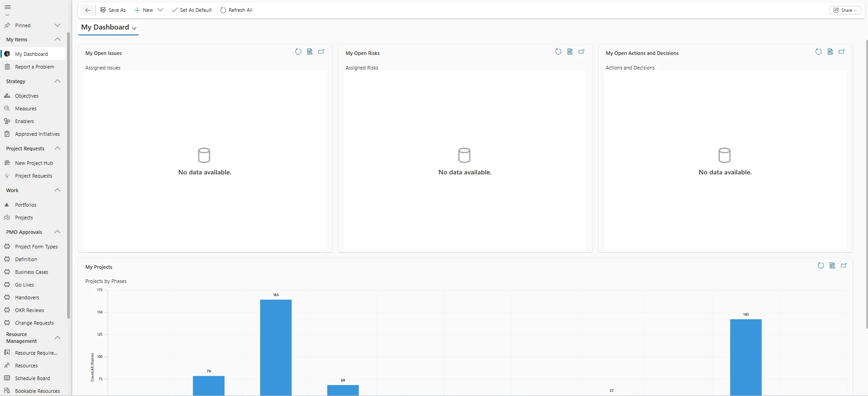View records for My Open Risks
Screen dimensions: 868x396
pyautogui.click(x=570, y=52)
